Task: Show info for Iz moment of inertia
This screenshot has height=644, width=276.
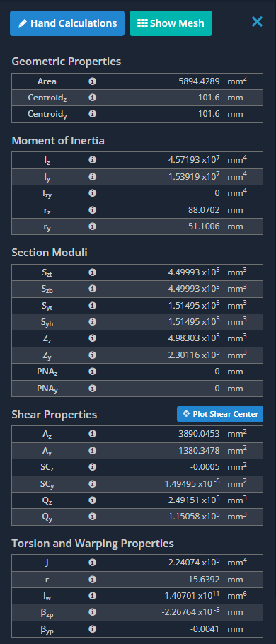Action: [x=93, y=160]
